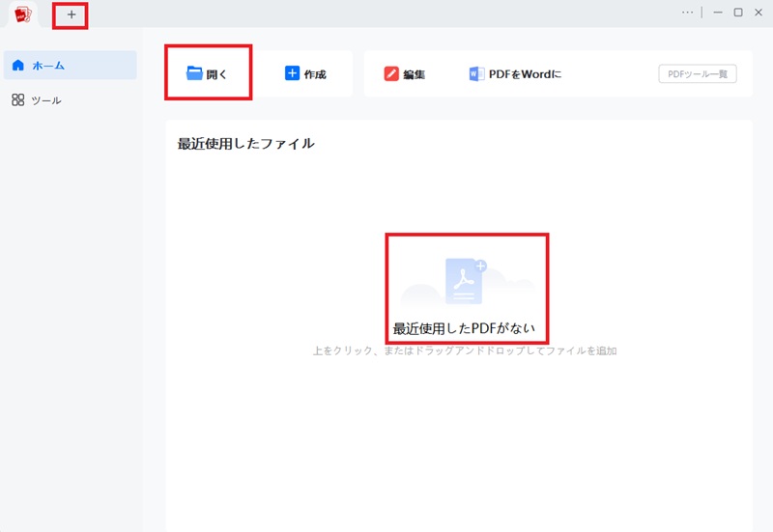This screenshot has width=773, height=532.
Task: Click the PDF app logo tab
Action: [22, 14]
